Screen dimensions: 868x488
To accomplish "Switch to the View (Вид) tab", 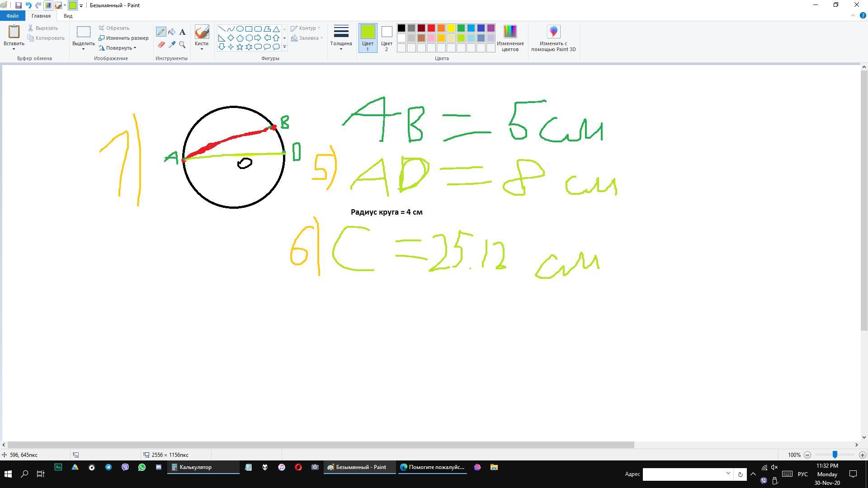I will point(68,16).
